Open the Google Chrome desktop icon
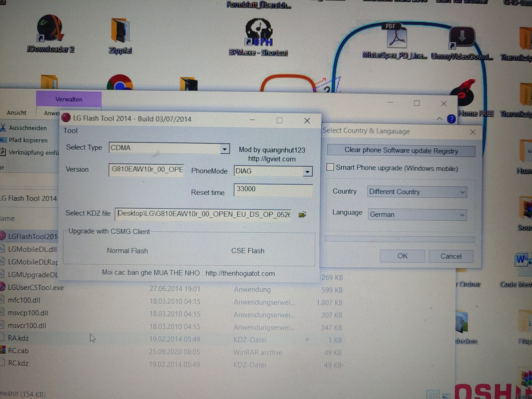Viewport: 532px width, 399px height. pos(120,83)
